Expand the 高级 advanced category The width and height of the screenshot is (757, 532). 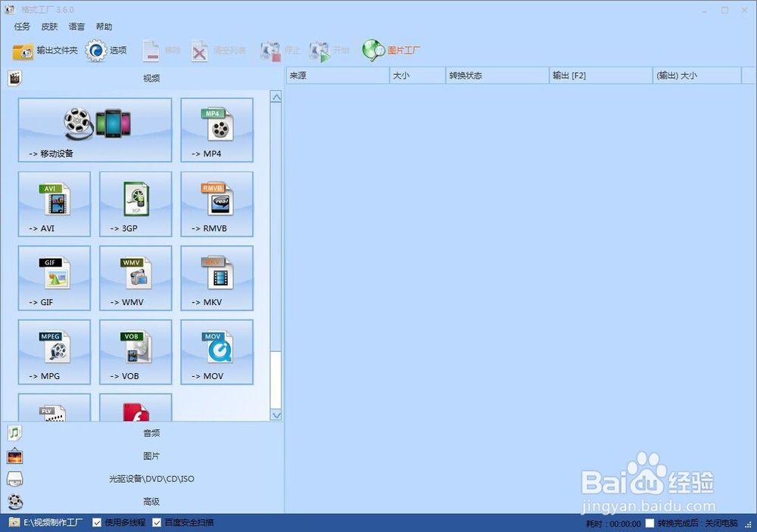(x=151, y=502)
